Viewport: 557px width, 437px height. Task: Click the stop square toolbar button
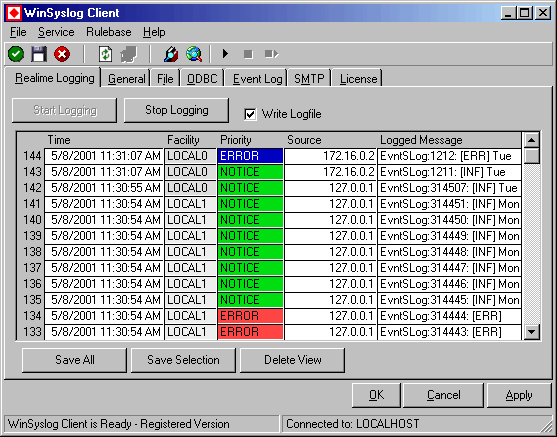tap(248, 54)
